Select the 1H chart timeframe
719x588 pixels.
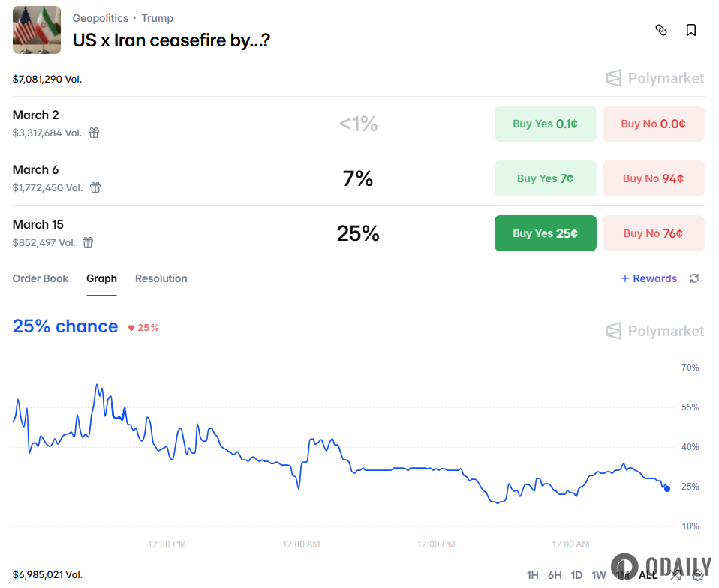click(x=533, y=574)
